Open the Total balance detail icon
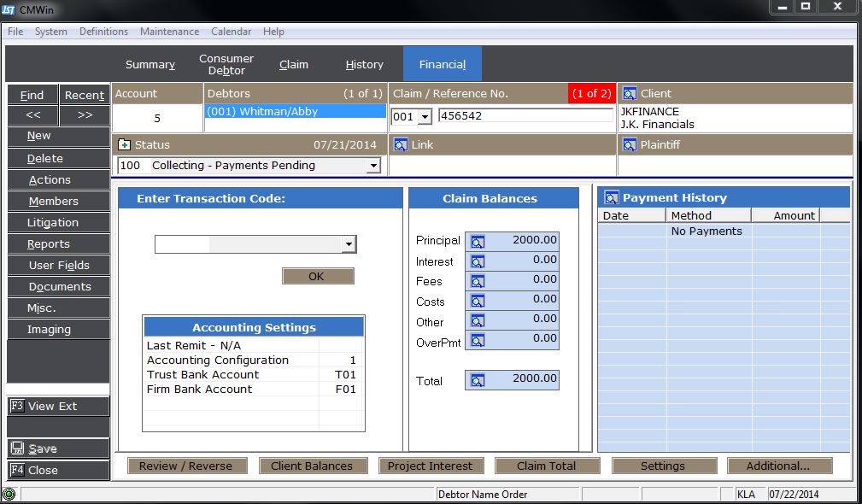Screen dimensions: 862x504 point(478,381)
